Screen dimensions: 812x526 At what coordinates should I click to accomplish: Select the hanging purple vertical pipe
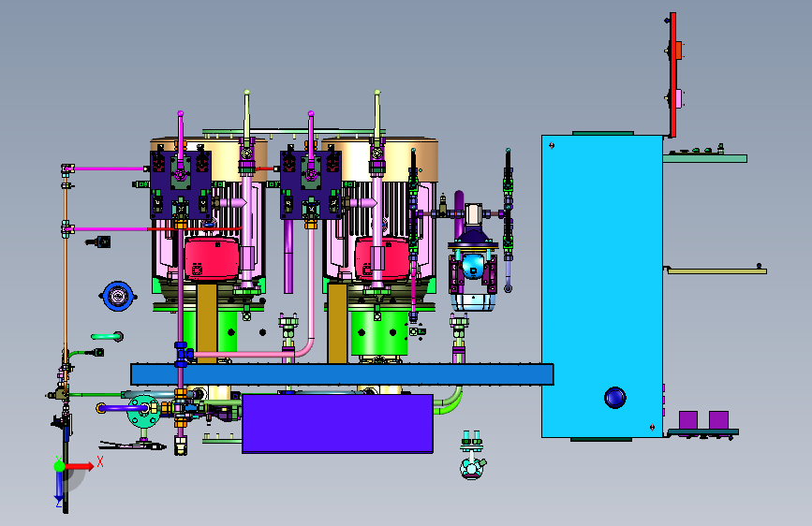(x=288, y=256)
